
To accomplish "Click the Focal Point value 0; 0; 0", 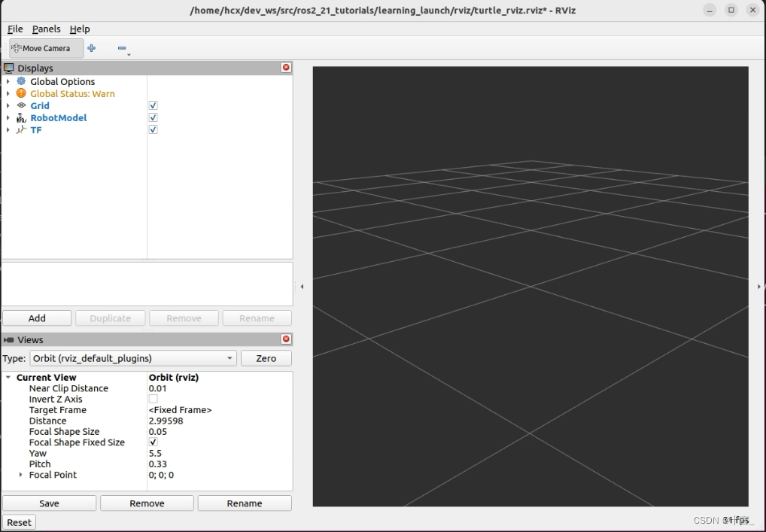I will (161, 474).
